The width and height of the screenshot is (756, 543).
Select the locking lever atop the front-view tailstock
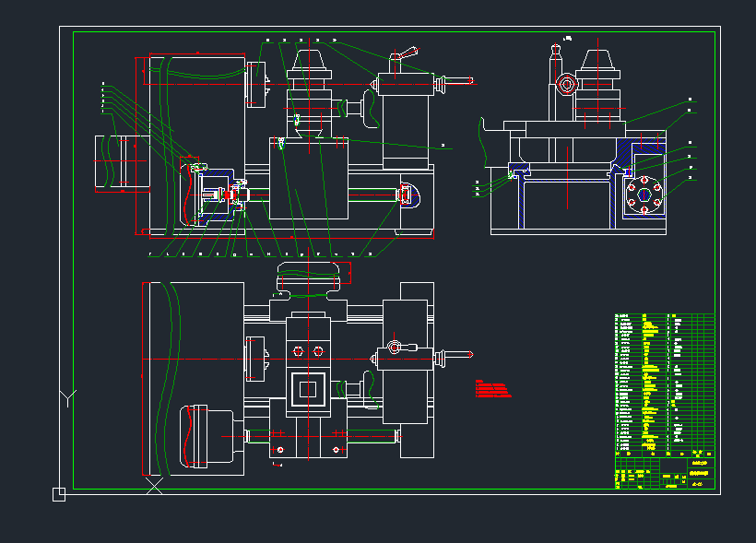(x=404, y=57)
